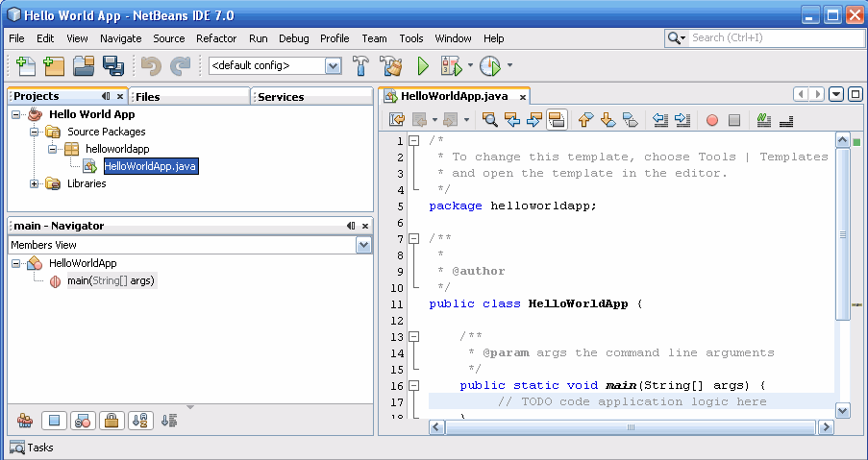Click the Build Main Project hammer icon
868x460 pixels.
(360, 66)
